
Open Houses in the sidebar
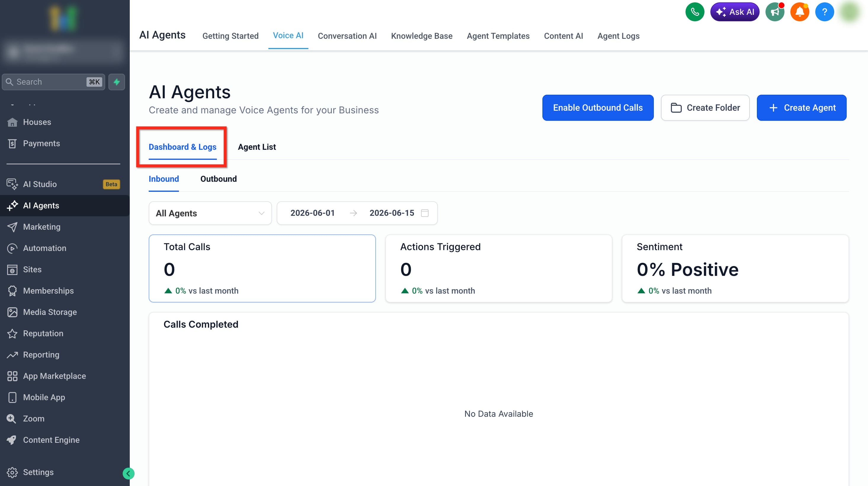pyautogui.click(x=65, y=122)
